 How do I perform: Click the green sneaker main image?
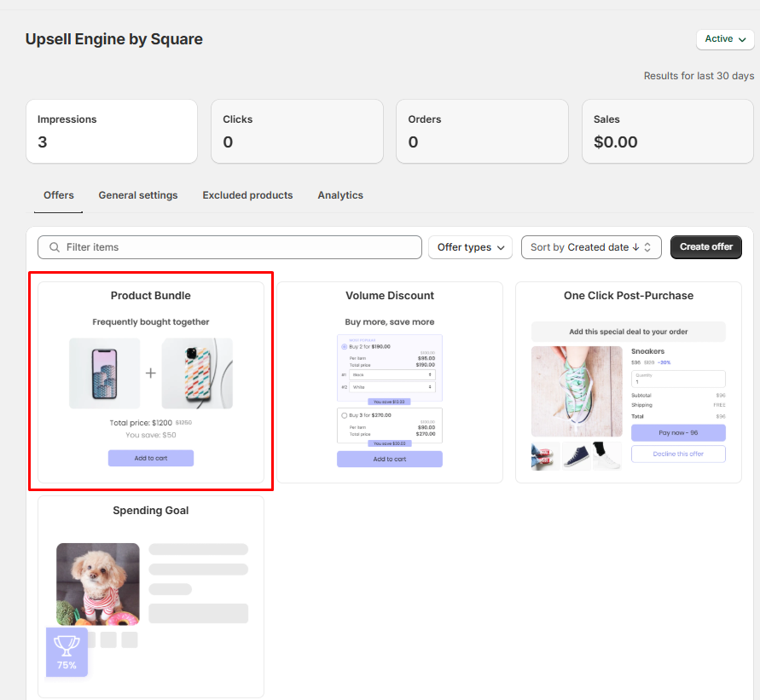(577, 391)
